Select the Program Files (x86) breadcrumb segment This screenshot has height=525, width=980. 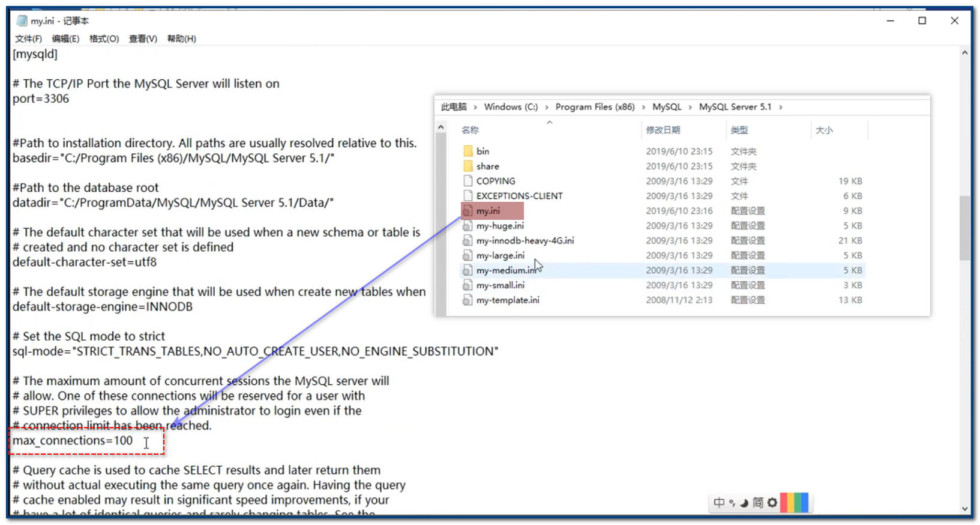[x=595, y=107]
